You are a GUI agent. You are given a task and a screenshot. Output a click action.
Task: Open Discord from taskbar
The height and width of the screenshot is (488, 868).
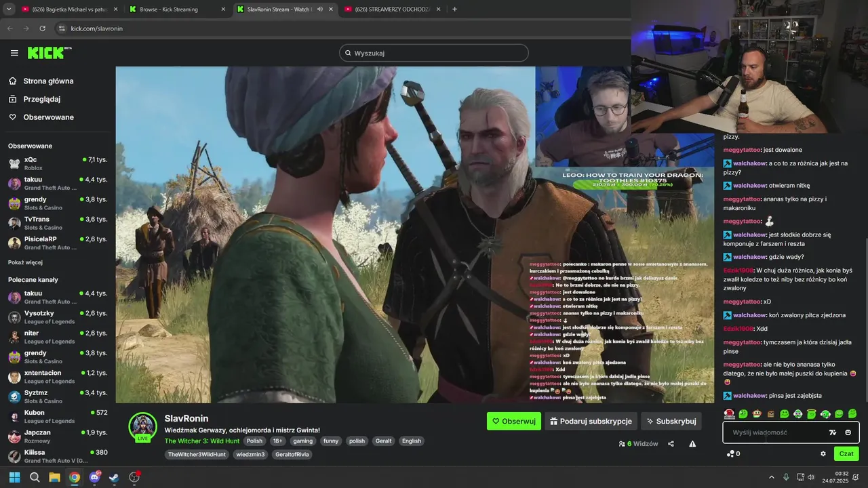click(94, 477)
